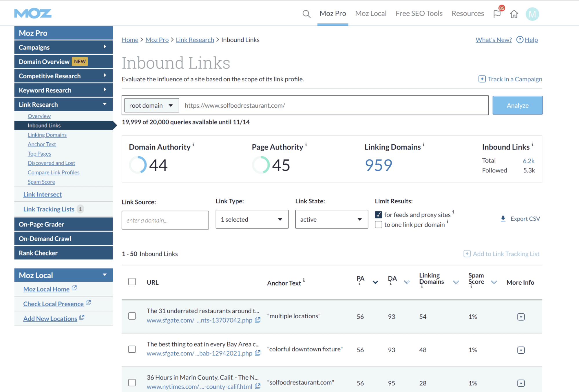Click Domain Authority info icon

pos(193,144)
